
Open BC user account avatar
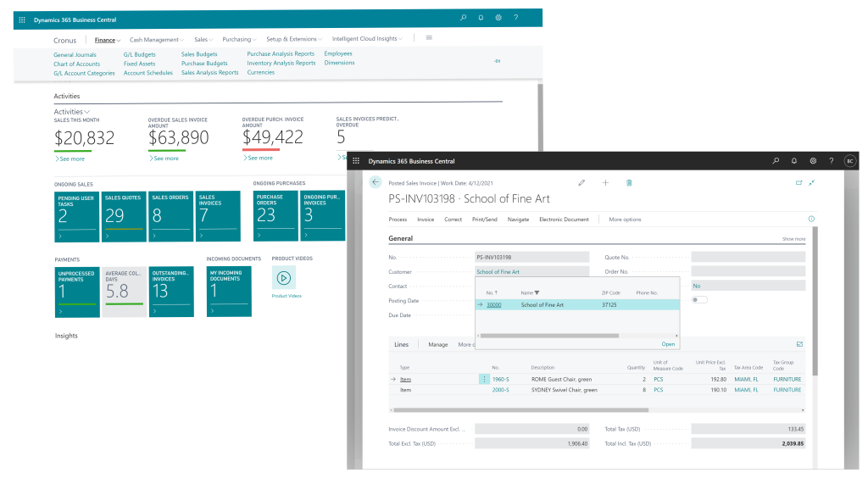[849, 160]
